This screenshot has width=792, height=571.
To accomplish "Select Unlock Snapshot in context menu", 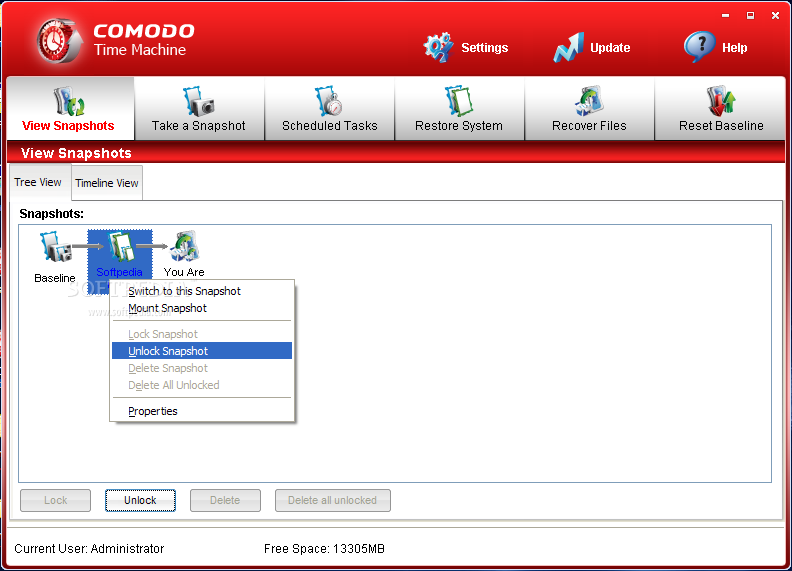I will click(202, 351).
